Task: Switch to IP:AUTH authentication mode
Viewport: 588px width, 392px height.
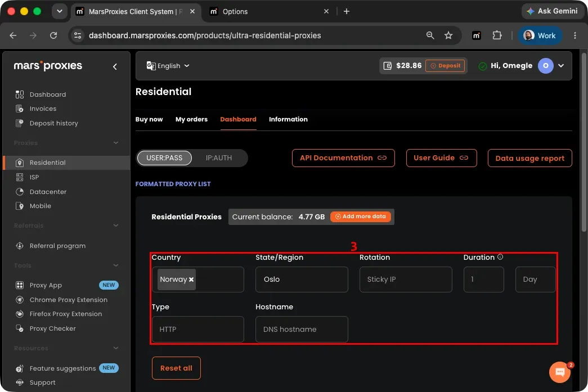Action: [x=219, y=158]
